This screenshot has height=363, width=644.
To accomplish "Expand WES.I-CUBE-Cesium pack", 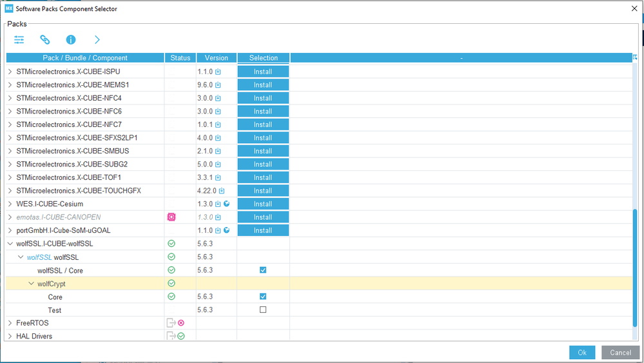I will click(10, 204).
